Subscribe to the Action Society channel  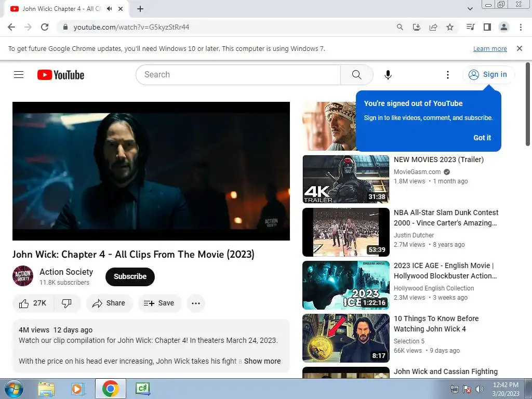pos(130,276)
